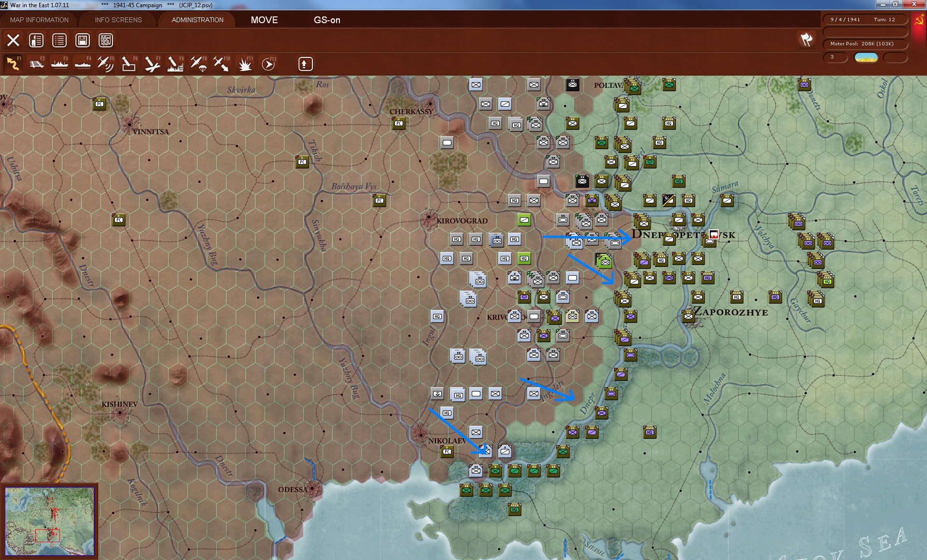Open the commander's report icon
The image size is (927, 560).
(x=36, y=40)
